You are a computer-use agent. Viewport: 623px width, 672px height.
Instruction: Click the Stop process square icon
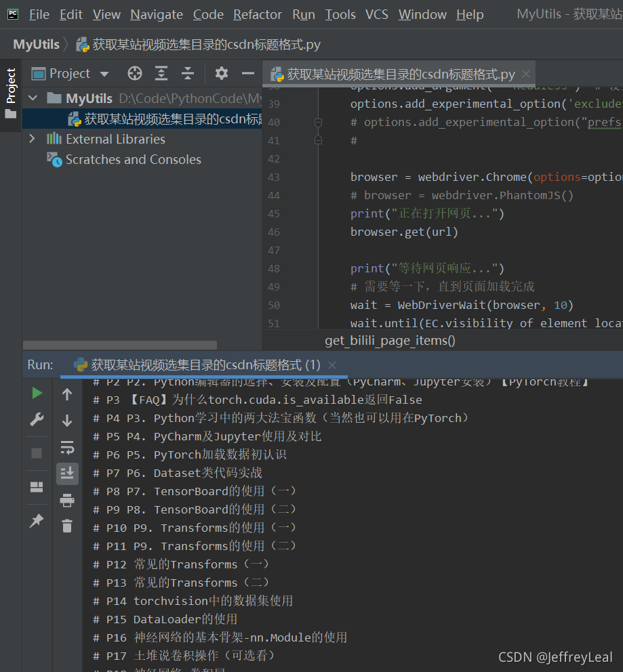(37, 453)
